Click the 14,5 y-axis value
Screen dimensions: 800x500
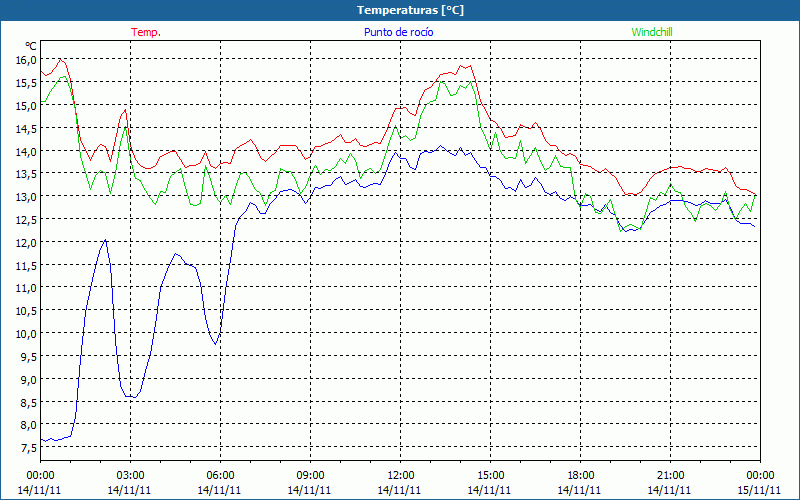pyautogui.click(x=27, y=129)
